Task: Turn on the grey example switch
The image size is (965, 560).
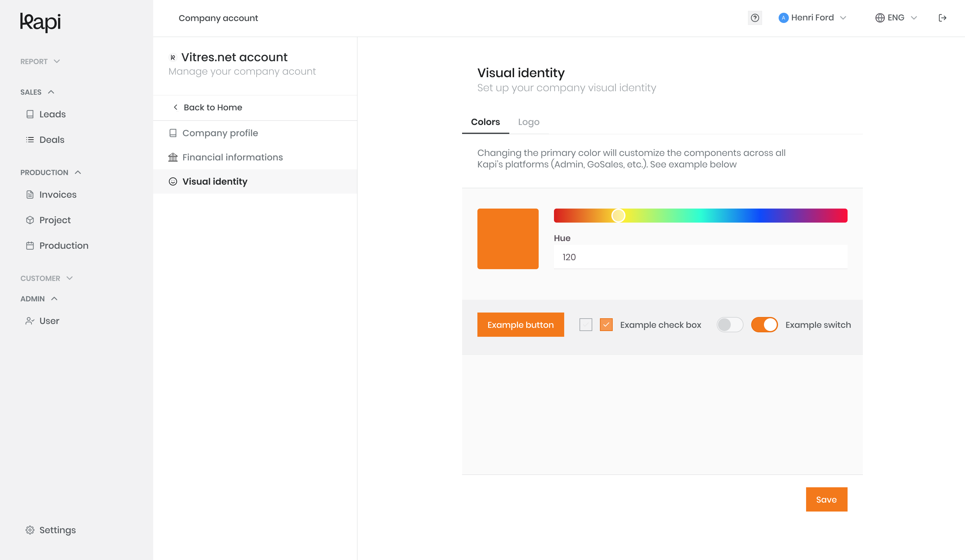Action: (x=730, y=325)
